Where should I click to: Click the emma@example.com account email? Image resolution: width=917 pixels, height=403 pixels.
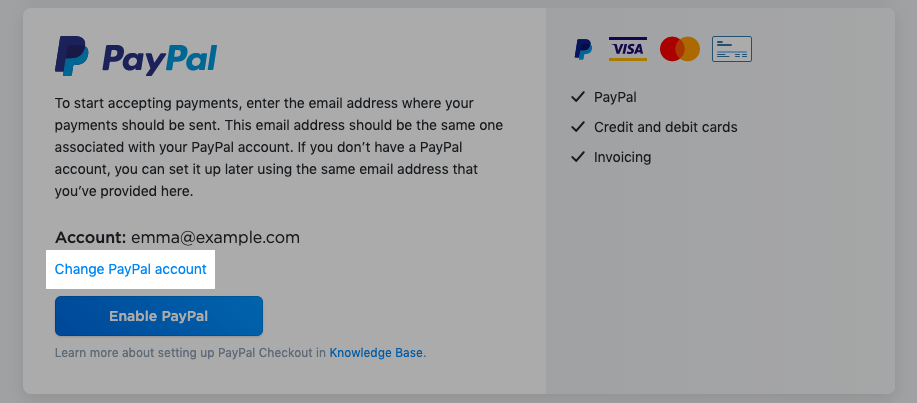pyautogui.click(x=215, y=237)
